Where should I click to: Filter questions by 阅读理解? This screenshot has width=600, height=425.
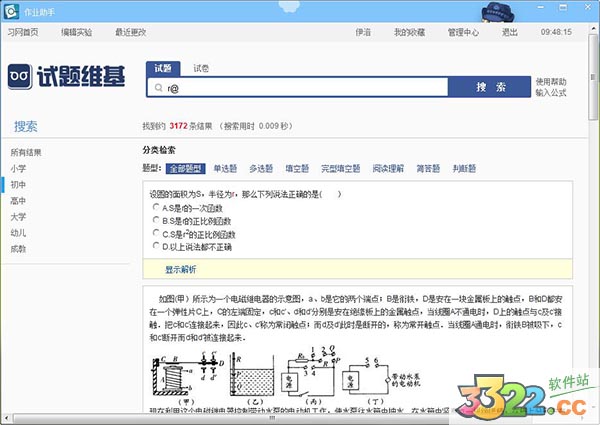point(388,169)
